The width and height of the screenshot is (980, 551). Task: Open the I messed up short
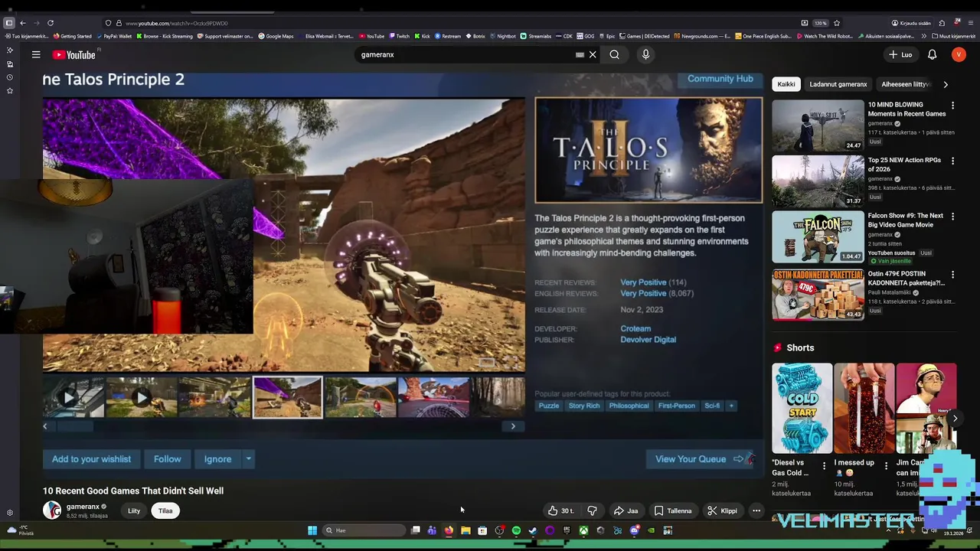click(x=864, y=408)
